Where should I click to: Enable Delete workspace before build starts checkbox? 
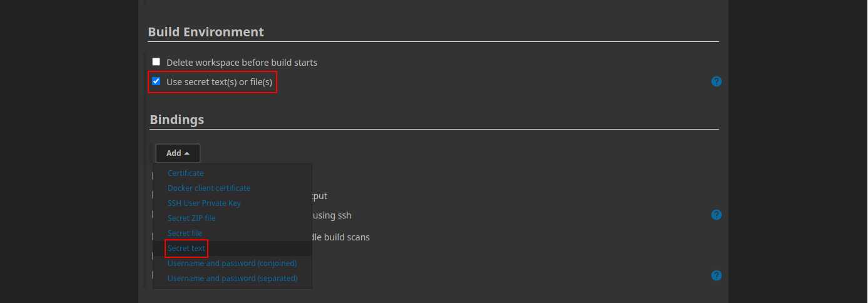point(156,62)
